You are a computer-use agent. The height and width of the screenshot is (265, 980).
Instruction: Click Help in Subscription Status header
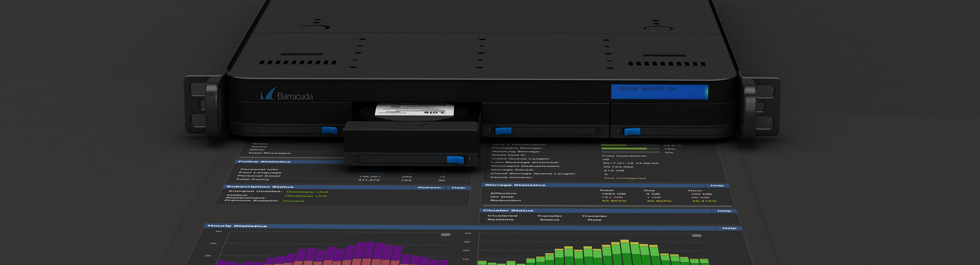(x=458, y=188)
